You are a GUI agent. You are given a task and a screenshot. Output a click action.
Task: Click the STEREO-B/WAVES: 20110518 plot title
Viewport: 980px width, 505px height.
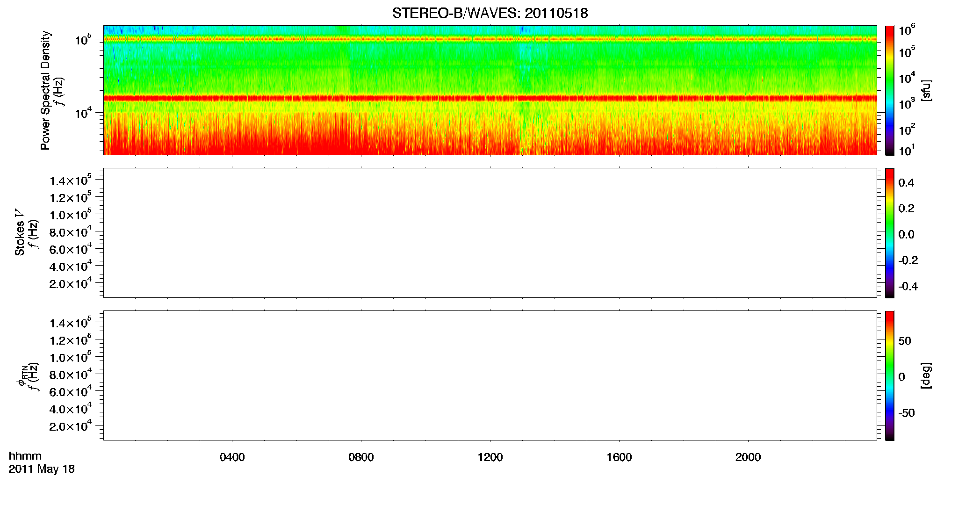coord(490,13)
